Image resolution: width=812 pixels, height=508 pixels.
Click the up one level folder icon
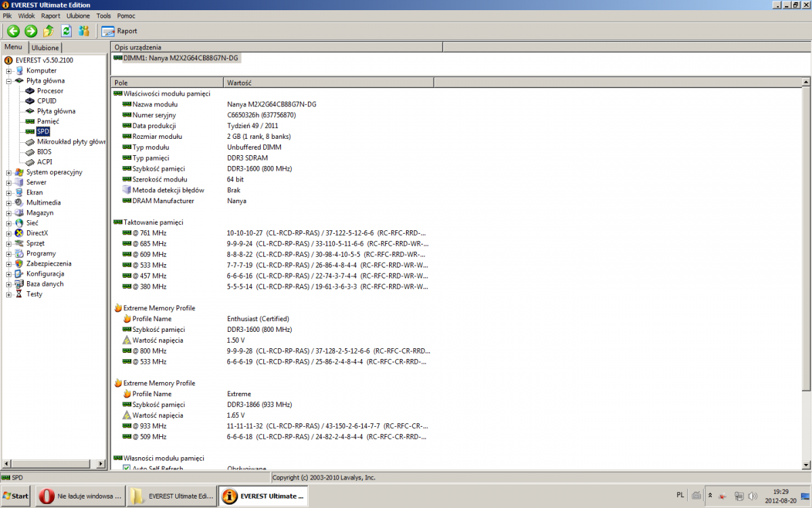pos(48,30)
